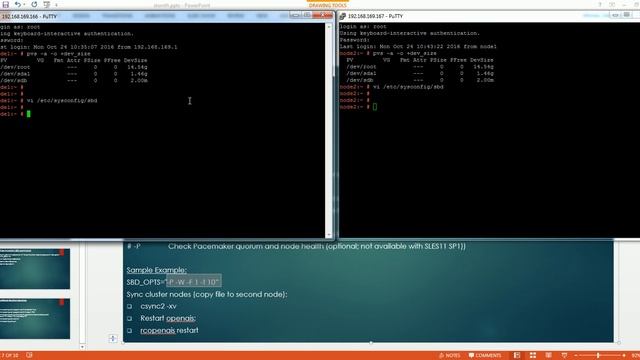Click 'vi /etc/sysconfig/sbd' line in left terminal
This screenshot has height=360, width=640.
coord(62,100)
